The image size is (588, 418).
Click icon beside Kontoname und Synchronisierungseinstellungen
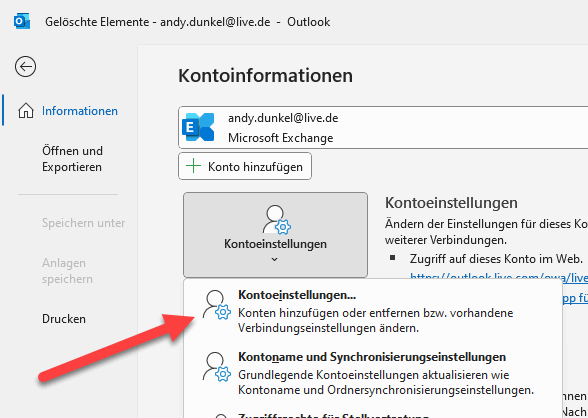pyautogui.click(x=217, y=367)
